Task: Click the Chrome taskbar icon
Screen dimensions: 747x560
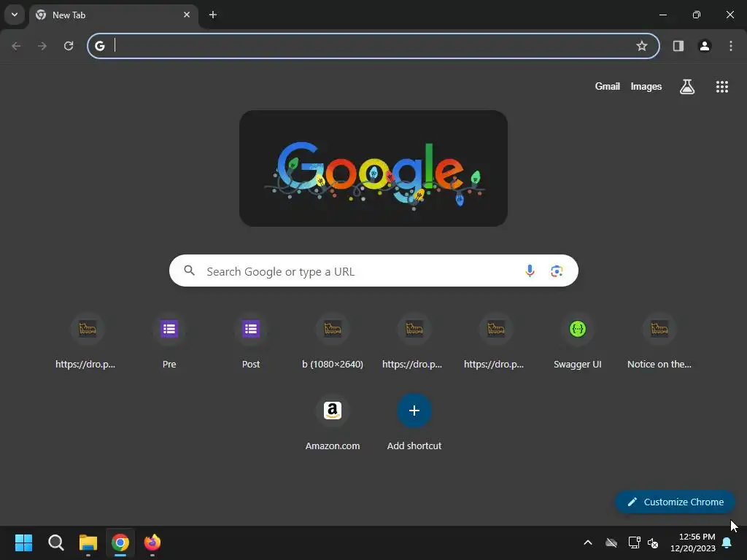Action: tap(120, 542)
